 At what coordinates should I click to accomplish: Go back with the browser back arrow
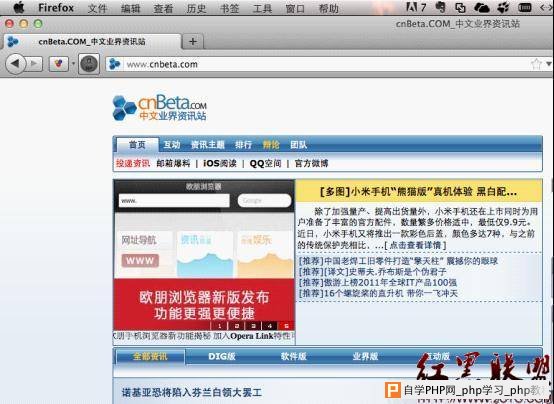pyautogui.click(x=16, y=64)
